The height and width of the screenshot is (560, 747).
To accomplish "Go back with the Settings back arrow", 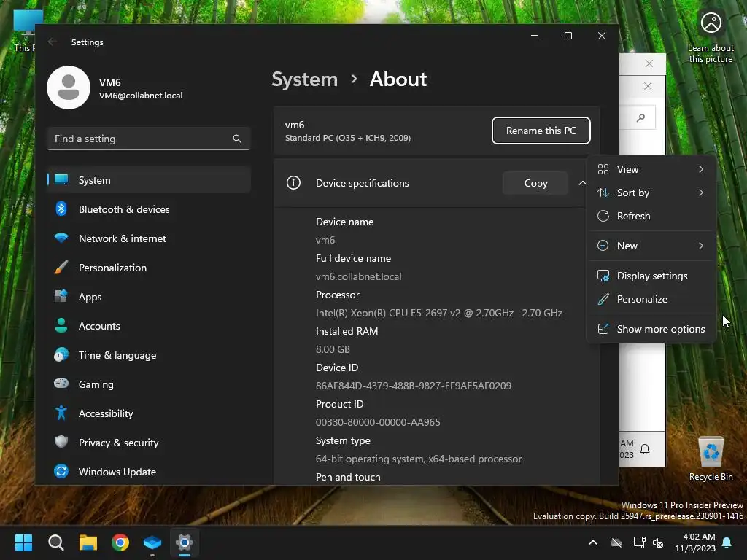I will [x=53, y=42].
